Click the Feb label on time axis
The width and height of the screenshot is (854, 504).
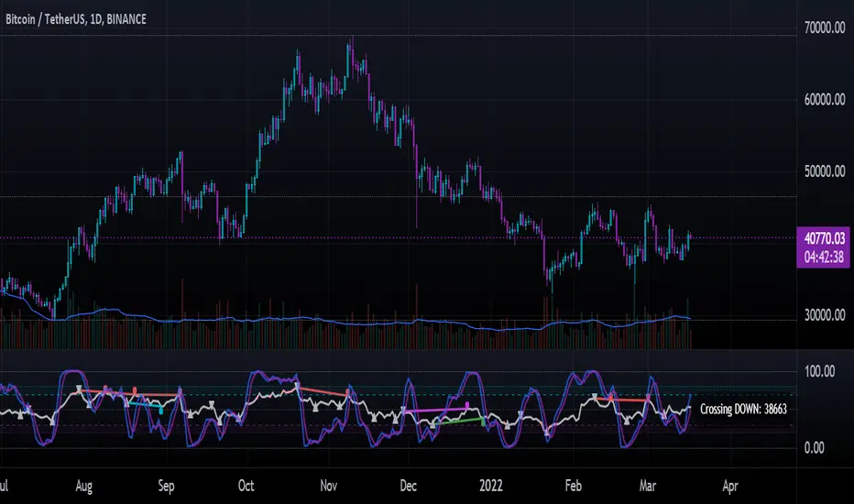pyautogui.click(x=573, y=486)
